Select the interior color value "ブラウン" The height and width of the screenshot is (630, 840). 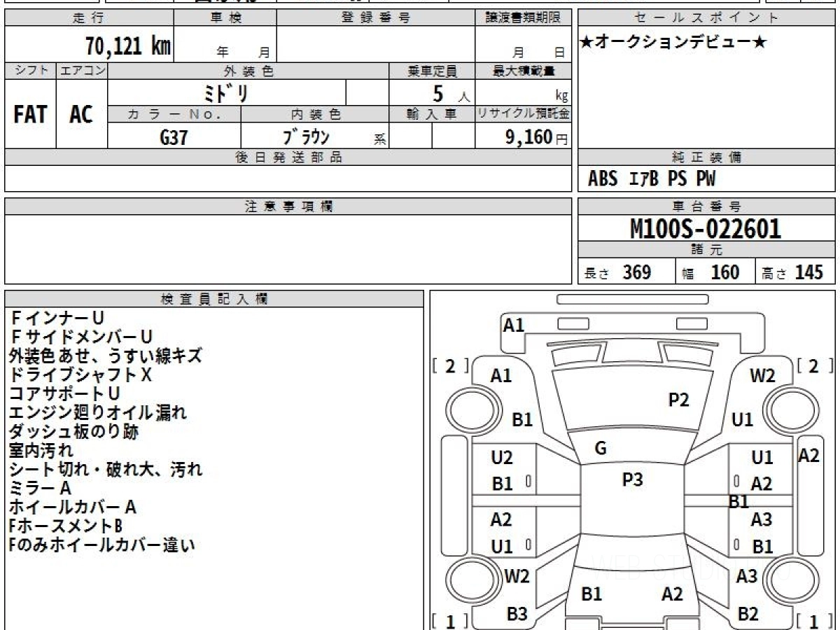point(306,136)
